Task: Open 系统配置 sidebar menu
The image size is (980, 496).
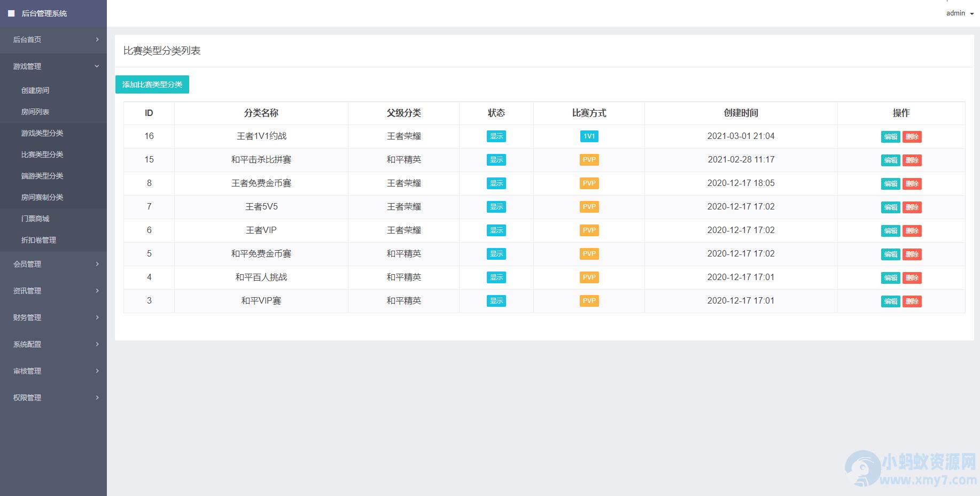Action: point(53,344)
